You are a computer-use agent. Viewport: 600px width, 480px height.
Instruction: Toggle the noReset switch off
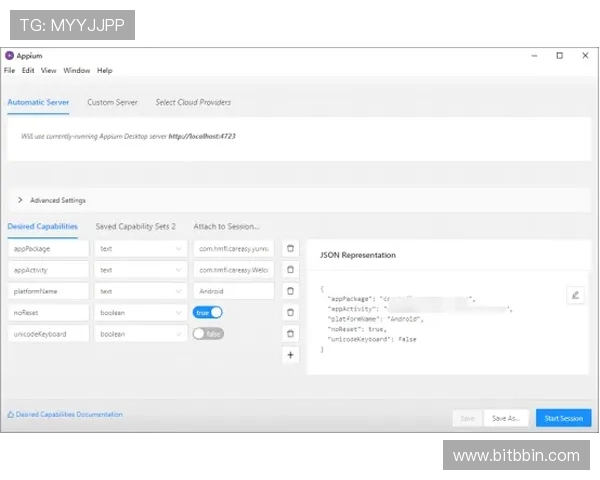208,312
